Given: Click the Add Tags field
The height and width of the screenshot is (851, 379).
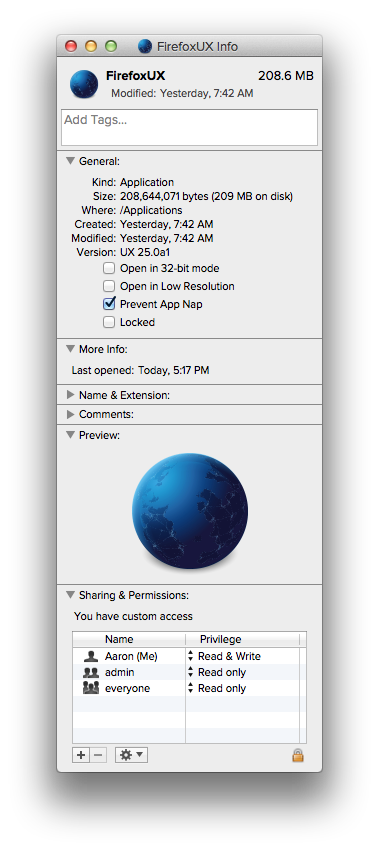Looking at the screenshot, I should (190, 128).
